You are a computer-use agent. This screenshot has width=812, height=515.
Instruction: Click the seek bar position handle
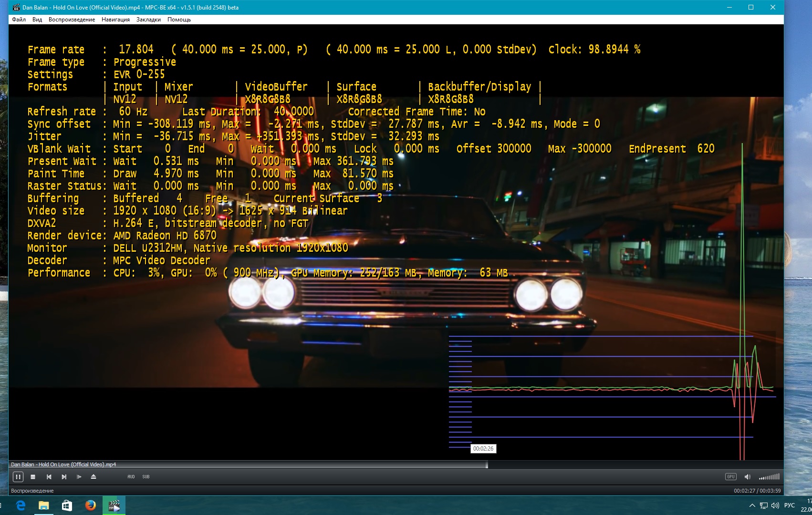point(487,465)
